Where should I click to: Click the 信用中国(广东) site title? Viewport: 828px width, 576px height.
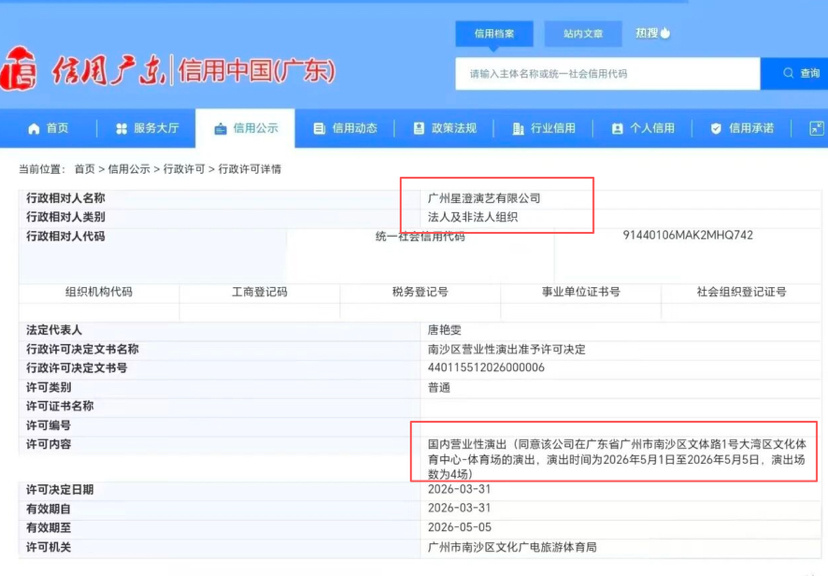coord(257,71)
